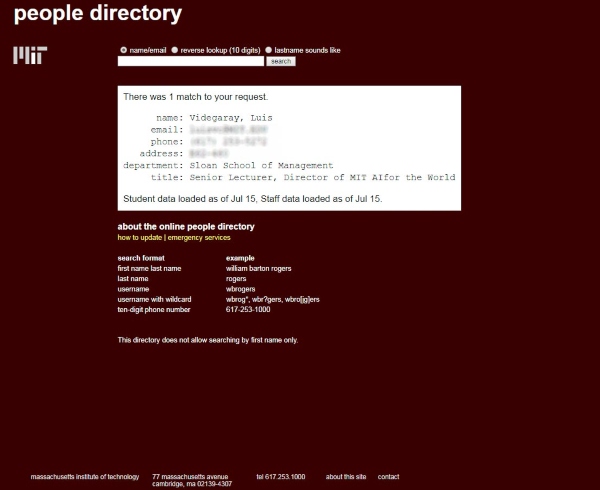Viewport: 600px width, 490px height.
Task: Click the wbrogers username example
Action: (243, 289)
